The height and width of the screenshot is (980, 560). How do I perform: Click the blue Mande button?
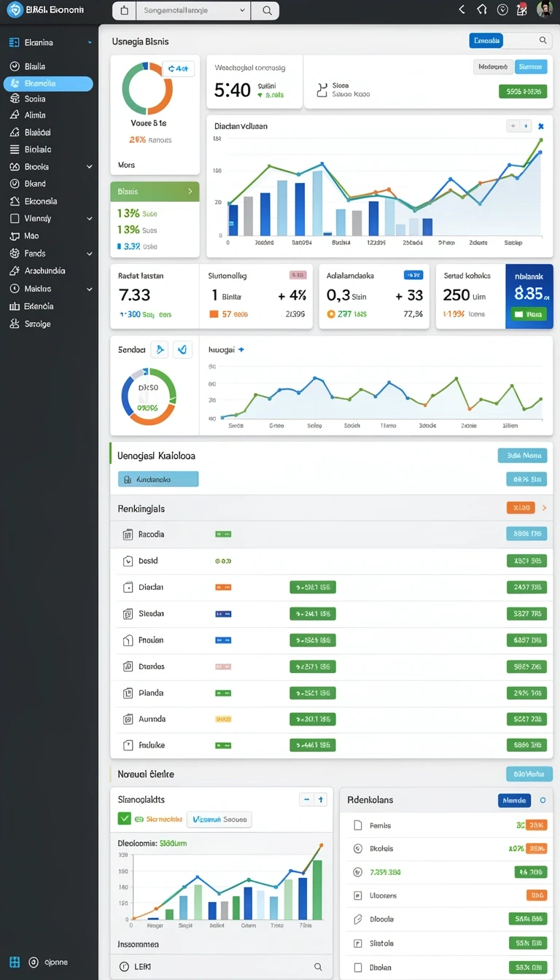pos(515,800)
